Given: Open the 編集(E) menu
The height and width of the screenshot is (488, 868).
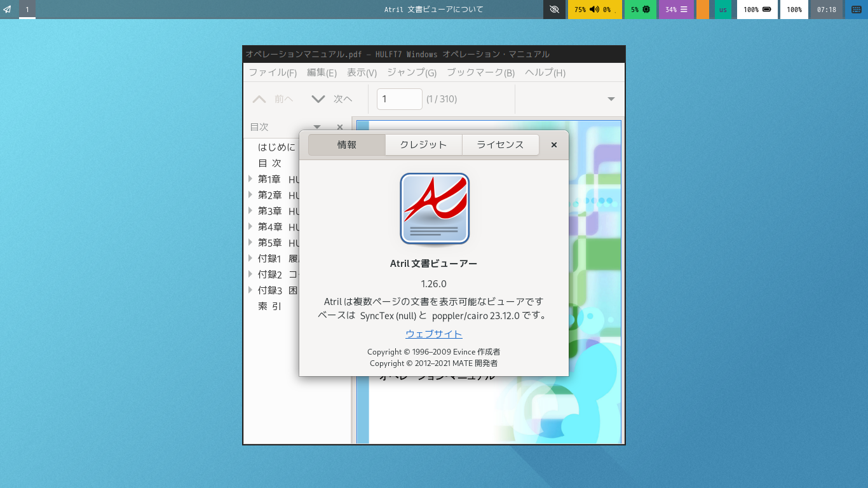Looking at the screenshot, I should click(322, 72).
